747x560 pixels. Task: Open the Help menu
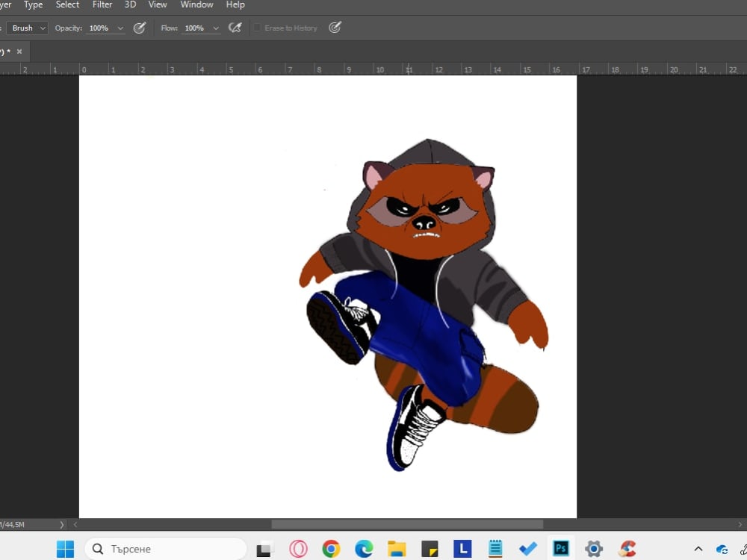tap(235, 4)
